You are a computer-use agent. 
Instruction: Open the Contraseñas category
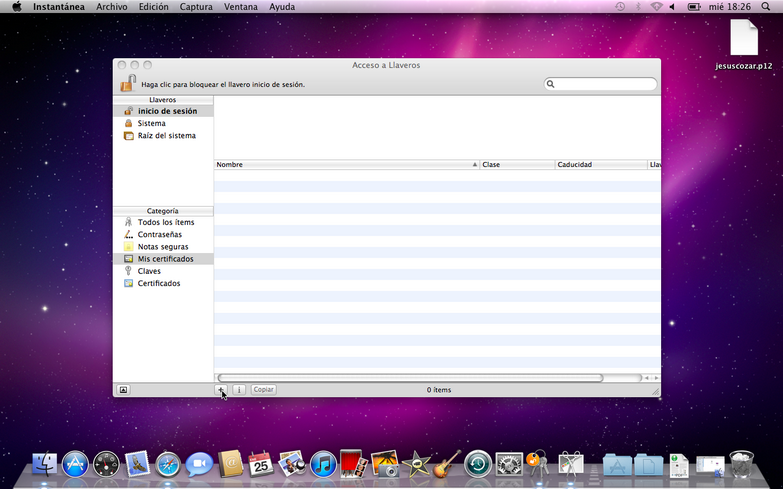coord(163,234)
